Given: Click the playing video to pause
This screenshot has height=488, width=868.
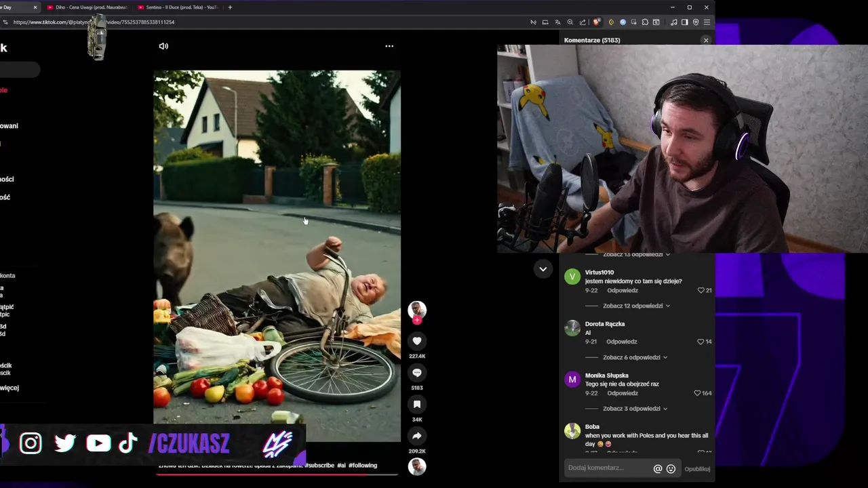Looking at the screenshot, I should [x=277, y=256].
